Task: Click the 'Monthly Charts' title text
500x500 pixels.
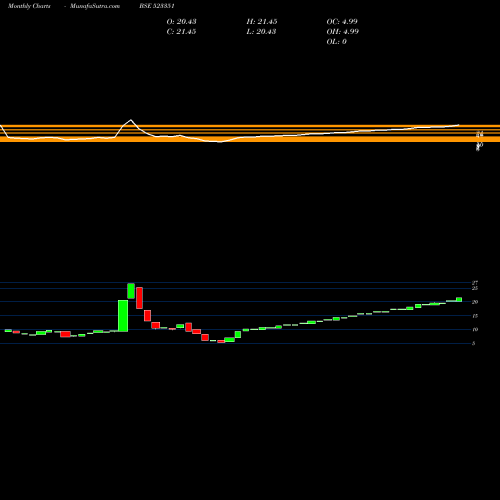Action: tap(29, 6)
